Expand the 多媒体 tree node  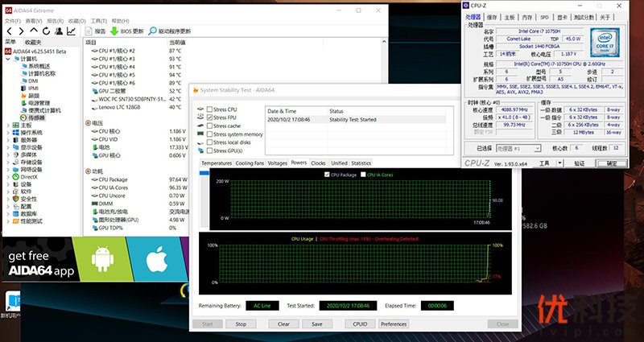[8, 155]
